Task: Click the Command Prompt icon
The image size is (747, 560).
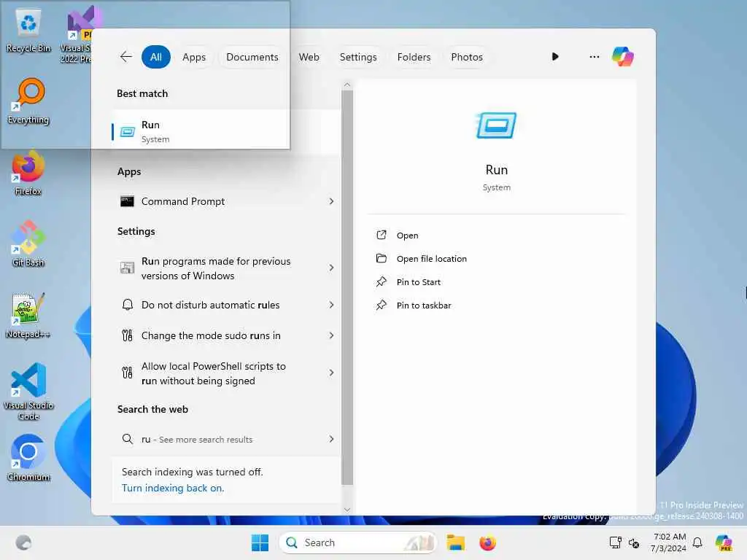Action: pyautogui.click(x=127, y=201)
